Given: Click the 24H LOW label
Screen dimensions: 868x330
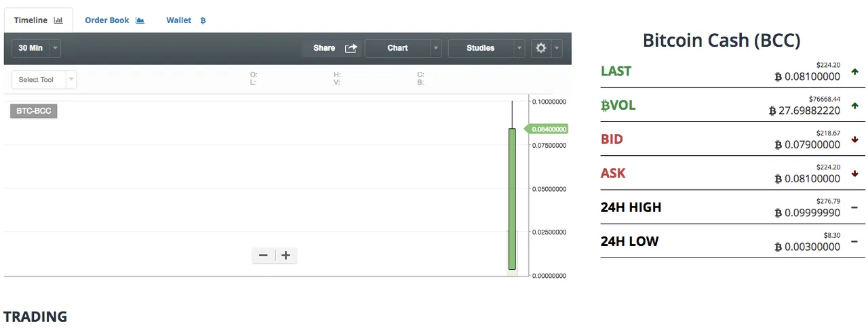Looking at the screenshot, I should (x=629, y=241).
